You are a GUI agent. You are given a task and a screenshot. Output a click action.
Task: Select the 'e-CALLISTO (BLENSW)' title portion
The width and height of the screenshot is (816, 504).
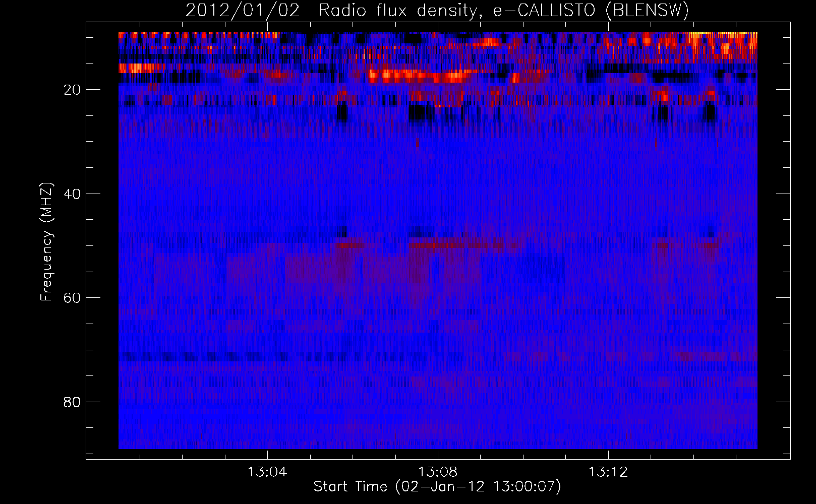pos(591,11)
